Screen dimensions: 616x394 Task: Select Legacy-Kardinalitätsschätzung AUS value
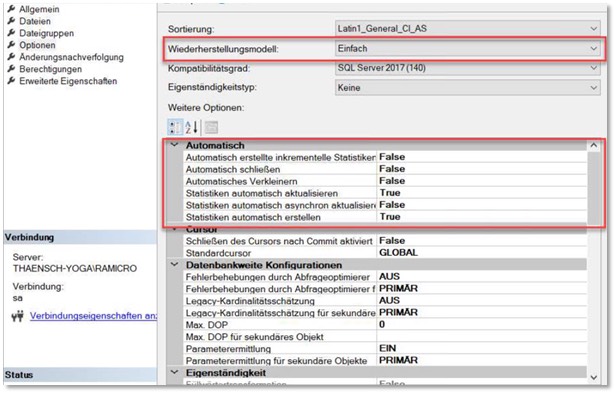tap(482, 301)
